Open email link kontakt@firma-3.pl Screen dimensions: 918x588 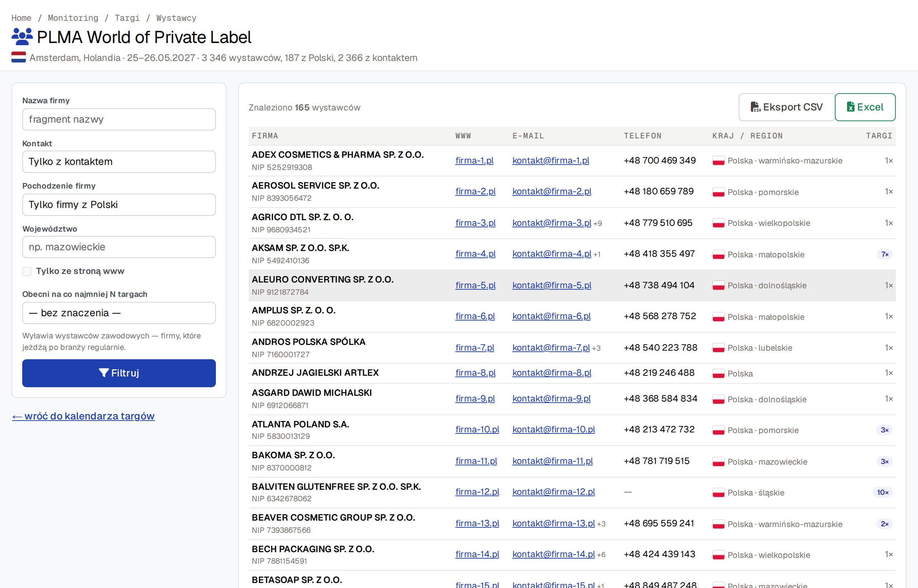[552, 223]
